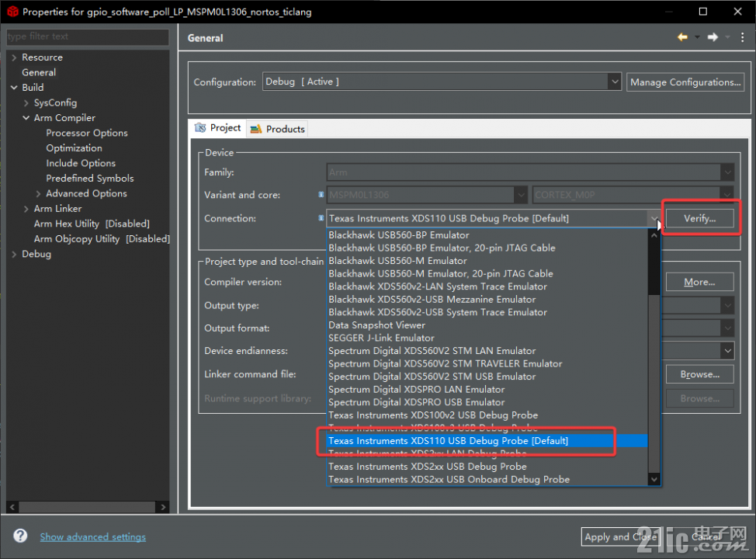Select General in the tree

point(39,72)
